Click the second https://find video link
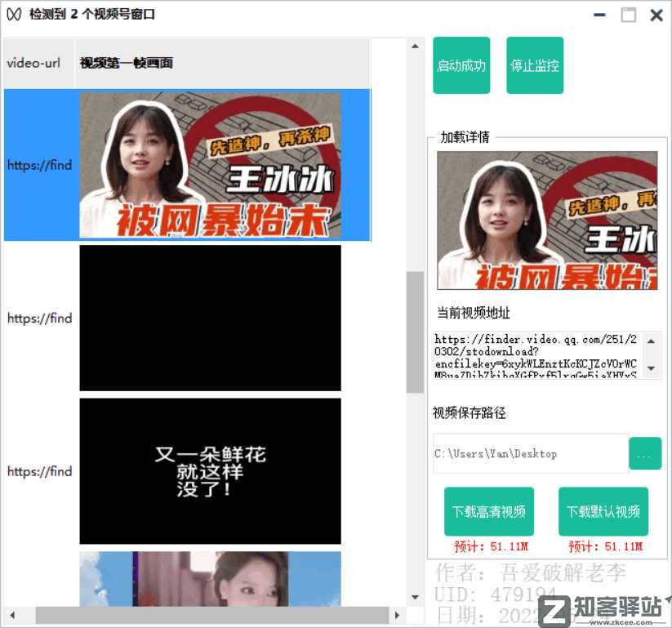This screenshot has width=672, height=628. pyautogui.click(x=39, y=318)
